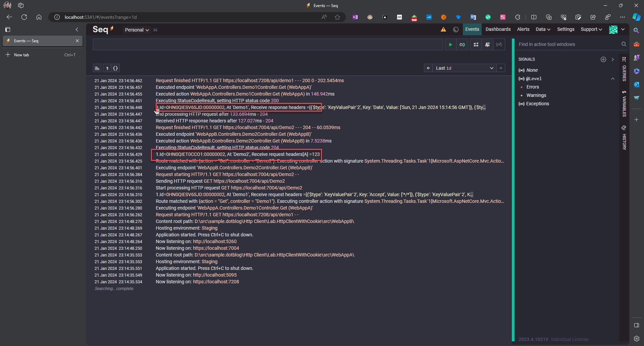
Task: Click the http://localhost:5260 link
Action: pyautogui.click(x=214, y=242)
